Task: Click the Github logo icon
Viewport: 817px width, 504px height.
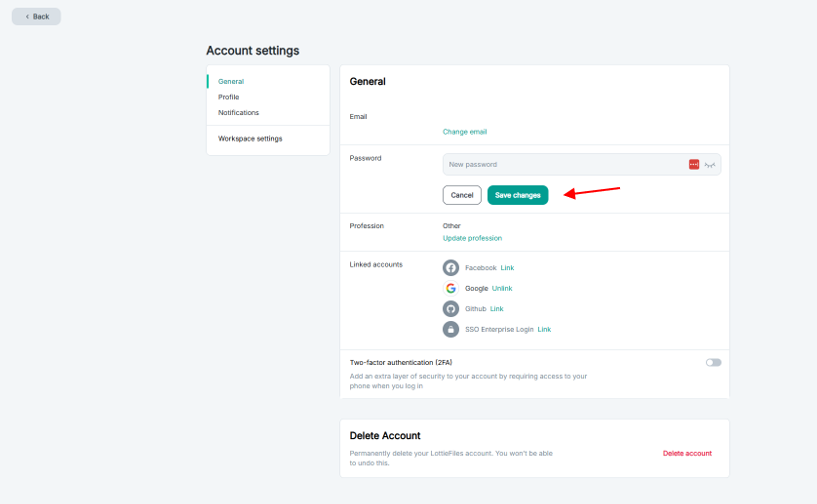Action: tap(451, 309)
